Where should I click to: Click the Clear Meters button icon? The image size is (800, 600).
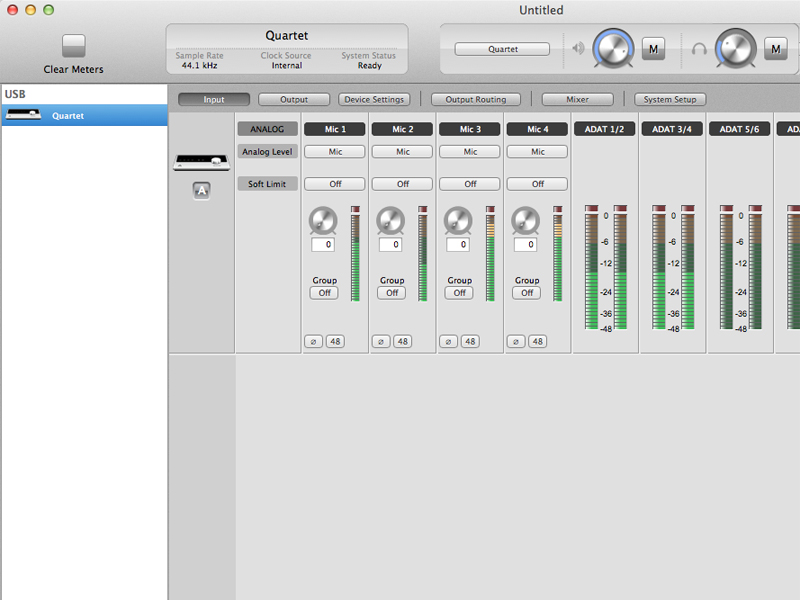[x=73, y=46]
